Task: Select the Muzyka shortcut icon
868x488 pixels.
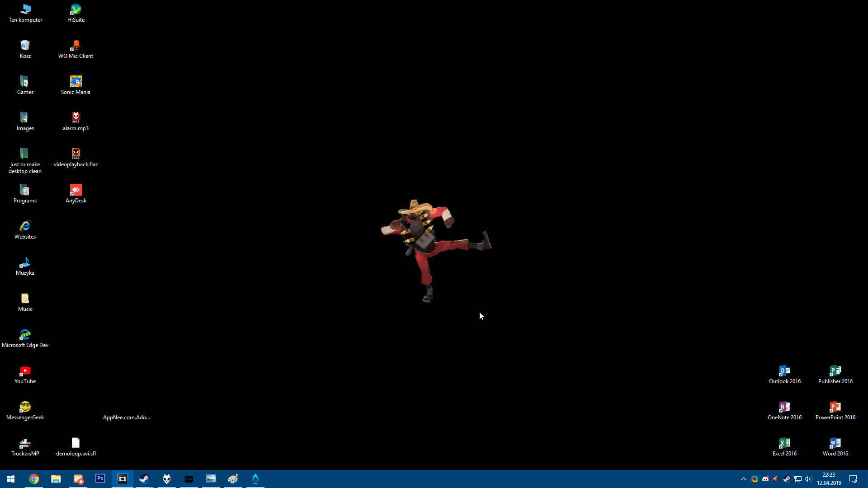Action: [25, 266]
